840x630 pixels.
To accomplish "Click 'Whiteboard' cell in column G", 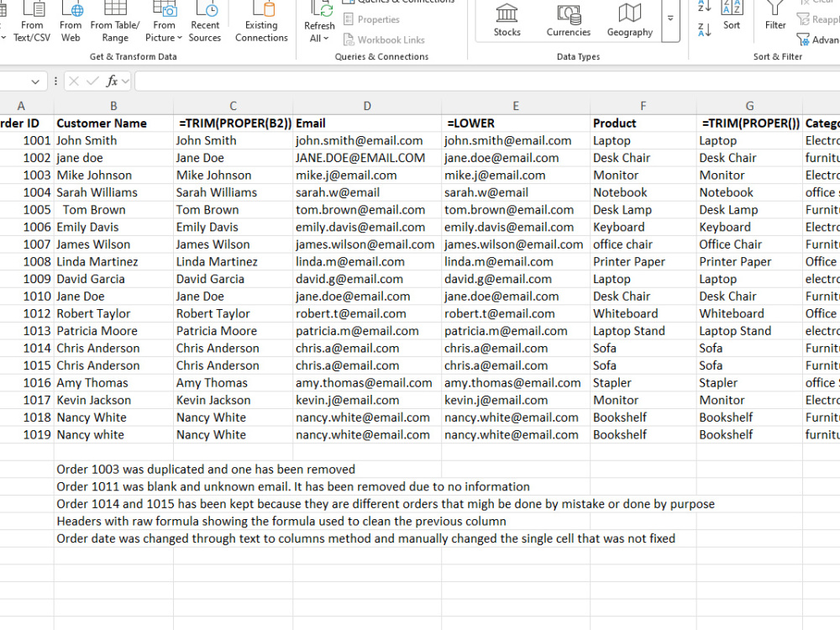I will 749,313.
